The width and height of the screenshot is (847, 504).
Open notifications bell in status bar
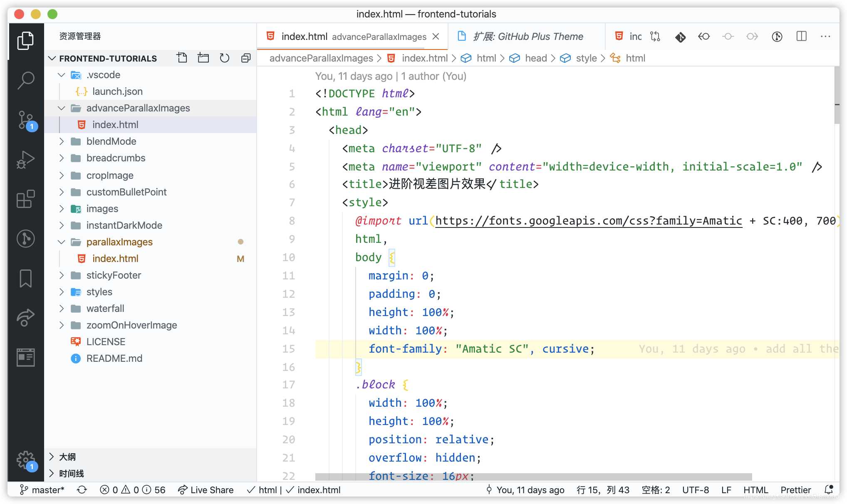(829, 490)
